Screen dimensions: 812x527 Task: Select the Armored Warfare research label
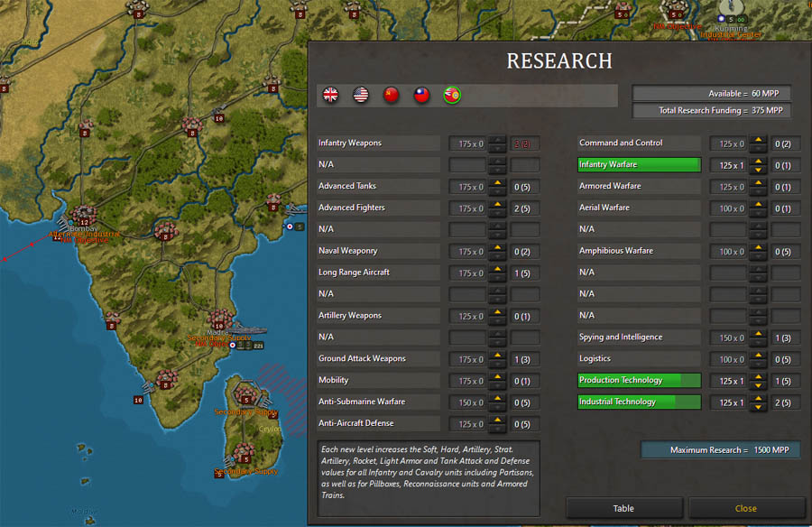(639, 186)
